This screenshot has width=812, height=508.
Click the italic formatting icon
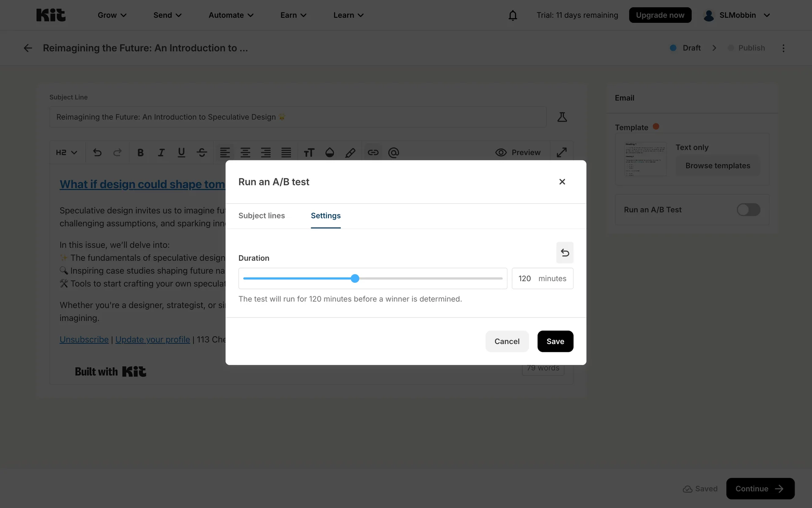pyautogui.click(x=161, y=152)
